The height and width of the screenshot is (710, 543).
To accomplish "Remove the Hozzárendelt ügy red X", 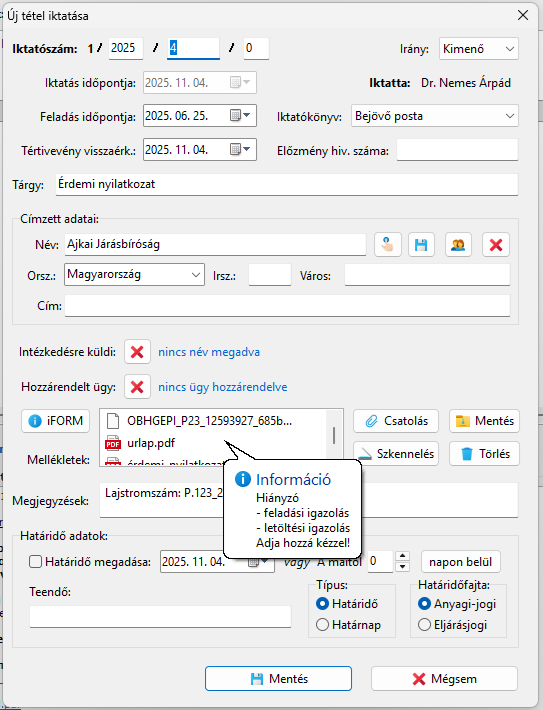I will coord(137,387).
